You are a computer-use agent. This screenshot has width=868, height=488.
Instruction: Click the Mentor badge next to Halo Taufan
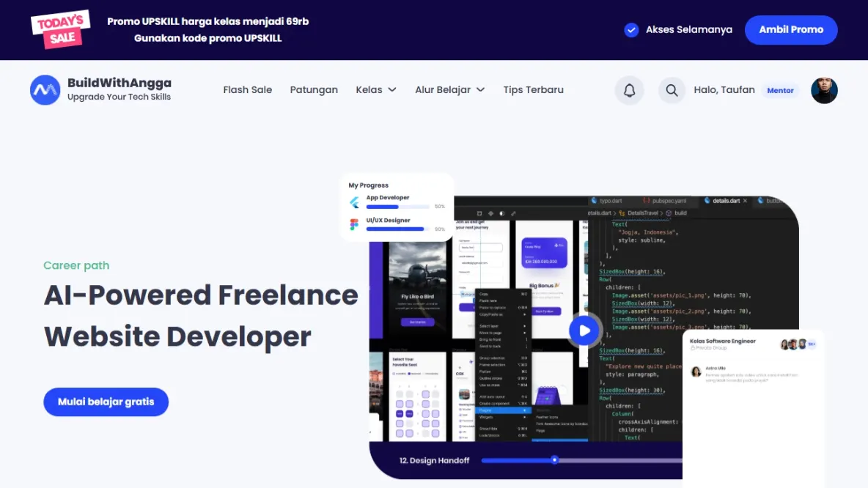[x=779, y=90]
